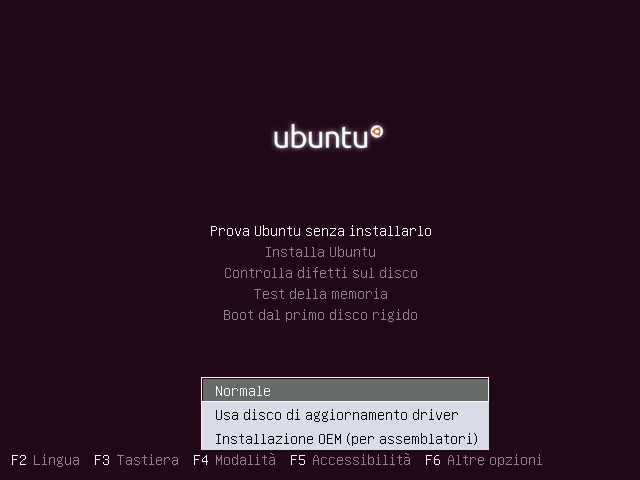Choose Installa Ubuntu from boot menu
The image size is (640, 480).
pyautogui.click(x=320, y=252)
